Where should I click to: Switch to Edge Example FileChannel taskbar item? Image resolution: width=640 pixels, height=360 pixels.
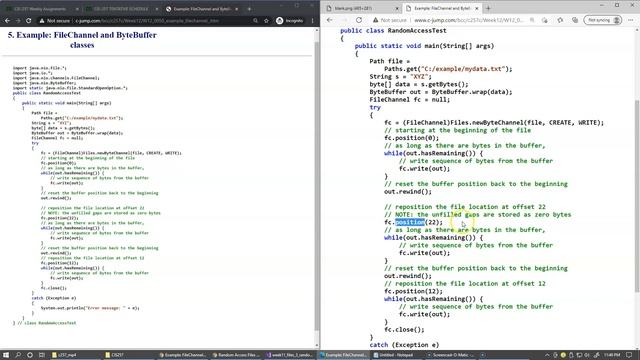[x=344, y=355]
